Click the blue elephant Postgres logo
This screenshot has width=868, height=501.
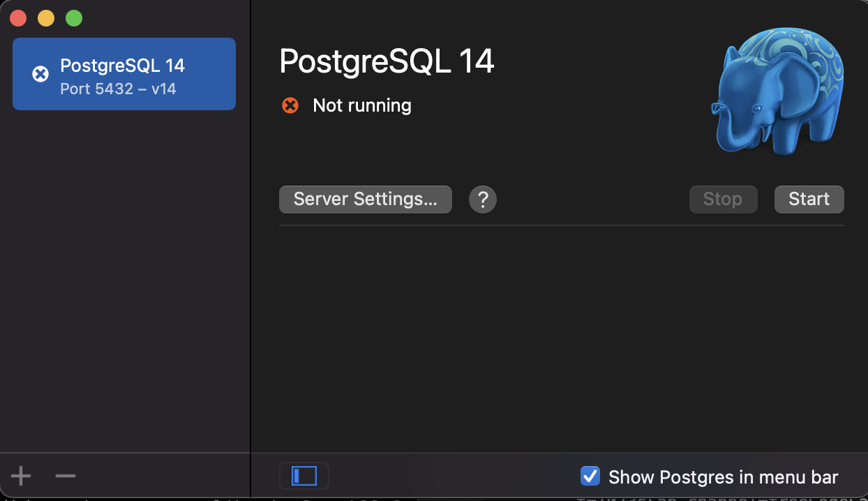click(778, 91)
